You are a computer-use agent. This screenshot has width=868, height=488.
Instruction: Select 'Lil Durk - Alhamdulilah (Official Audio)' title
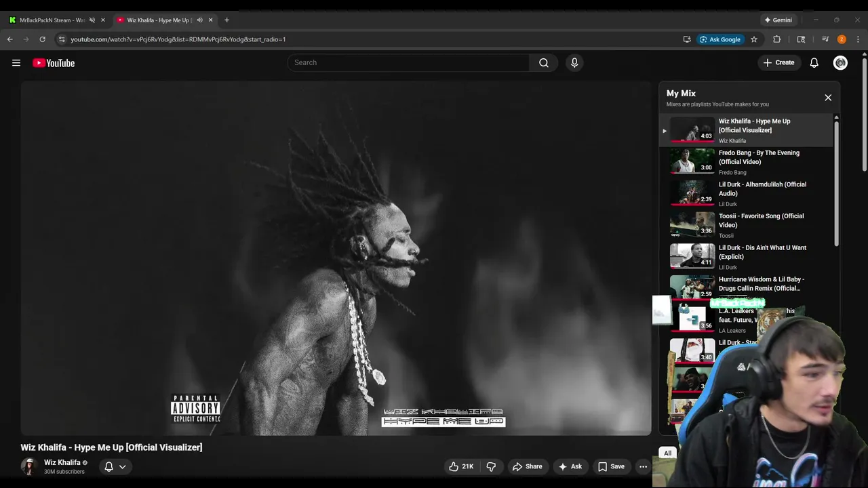[762, 189]
